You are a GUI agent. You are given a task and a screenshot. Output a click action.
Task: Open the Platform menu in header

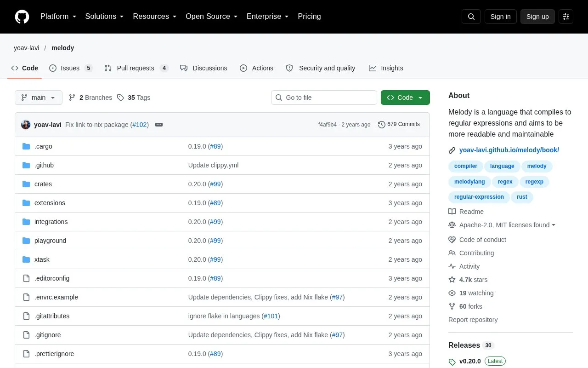pyautogui.click(x=58, y=17)
